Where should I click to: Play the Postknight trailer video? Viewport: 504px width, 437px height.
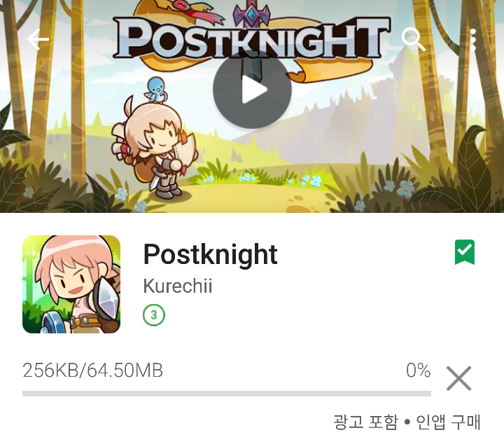click(x=252, y=90)
